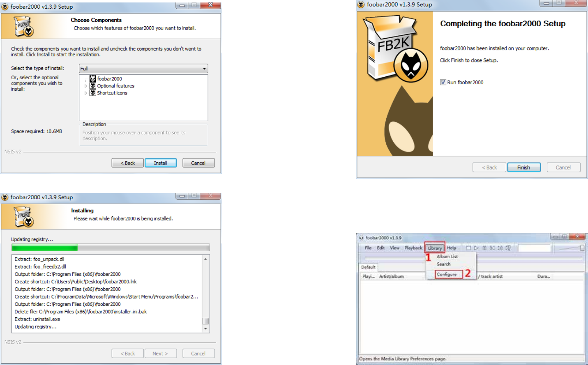This screenshot has height=365, width=588.
Task: Click title bar icon of foobar2000 player window
Action: coord(361,238)
